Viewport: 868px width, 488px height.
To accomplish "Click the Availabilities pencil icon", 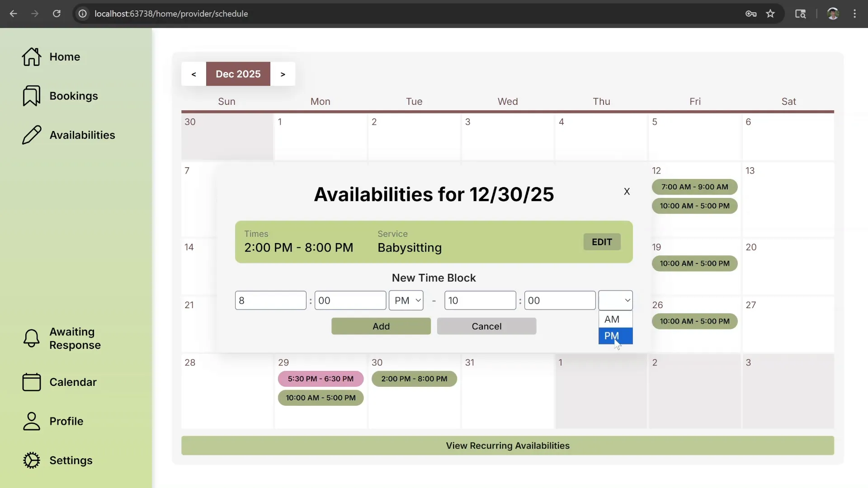I will click(32, 135).
